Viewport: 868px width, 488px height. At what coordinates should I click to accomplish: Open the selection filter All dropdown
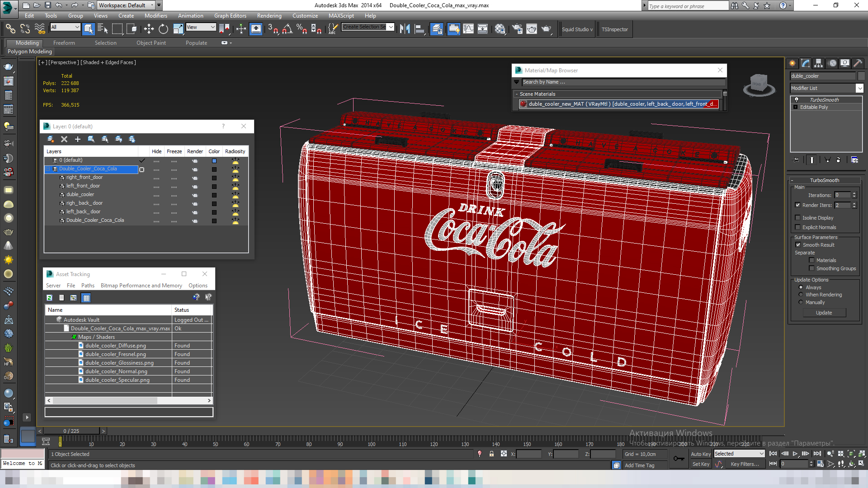pyautogui.click(x=65, y=27)
